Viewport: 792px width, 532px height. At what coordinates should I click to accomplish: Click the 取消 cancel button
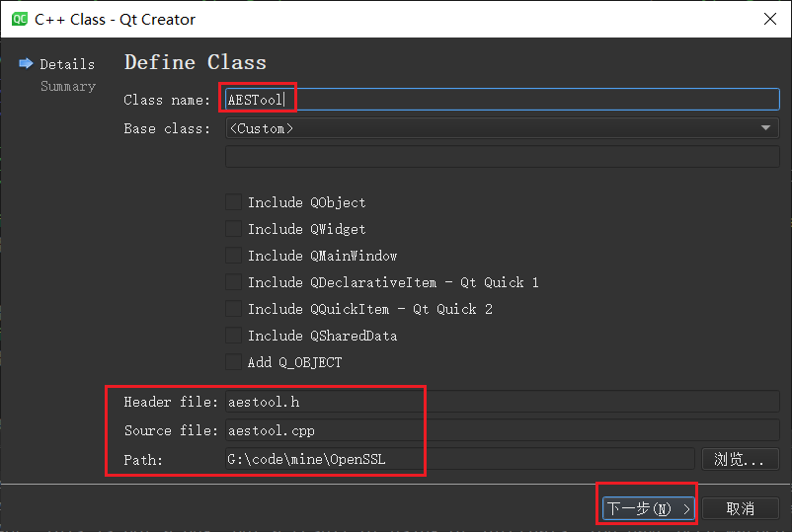(x=741, y=508)
